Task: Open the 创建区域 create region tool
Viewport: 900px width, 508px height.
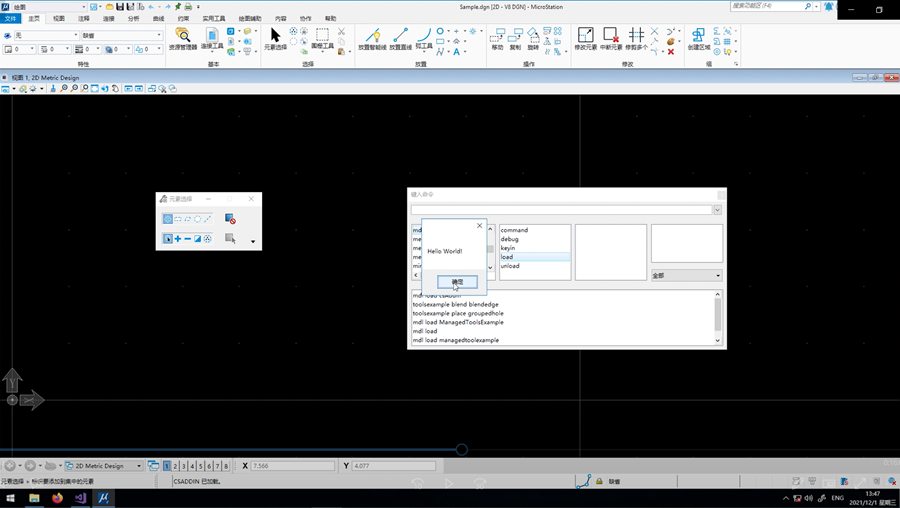Action: (697, 38)
